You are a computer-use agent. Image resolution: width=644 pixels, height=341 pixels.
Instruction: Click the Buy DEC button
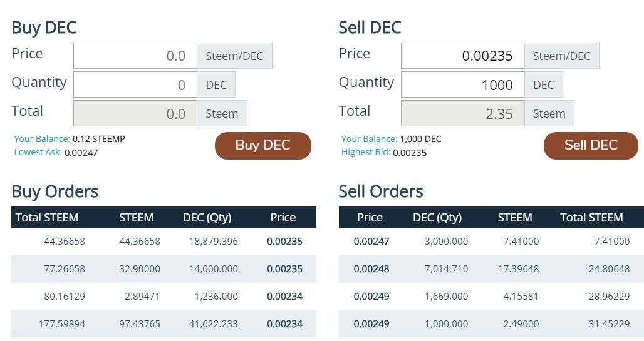coord(263,145)
